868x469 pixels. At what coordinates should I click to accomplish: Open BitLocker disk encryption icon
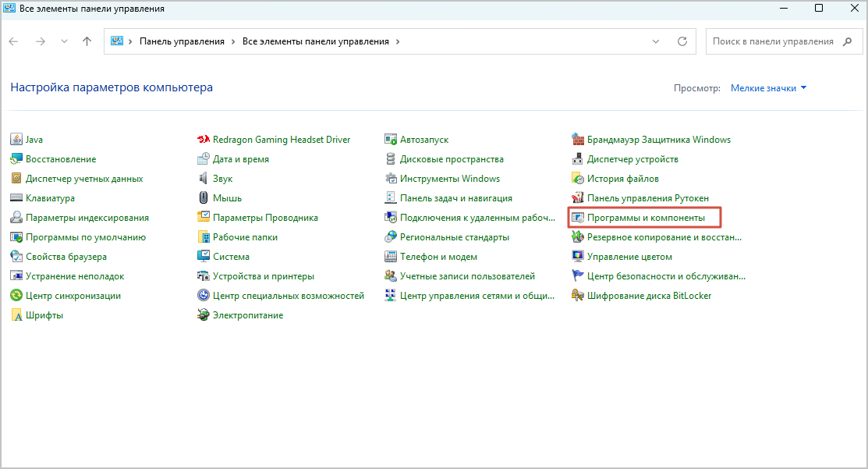coord(578,296)
